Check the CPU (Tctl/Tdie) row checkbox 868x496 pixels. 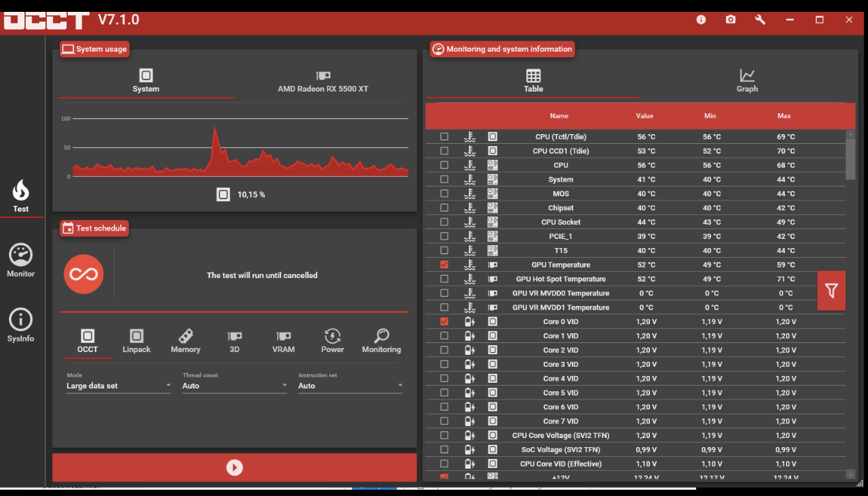pyautogui.click(x=444, y=137)
